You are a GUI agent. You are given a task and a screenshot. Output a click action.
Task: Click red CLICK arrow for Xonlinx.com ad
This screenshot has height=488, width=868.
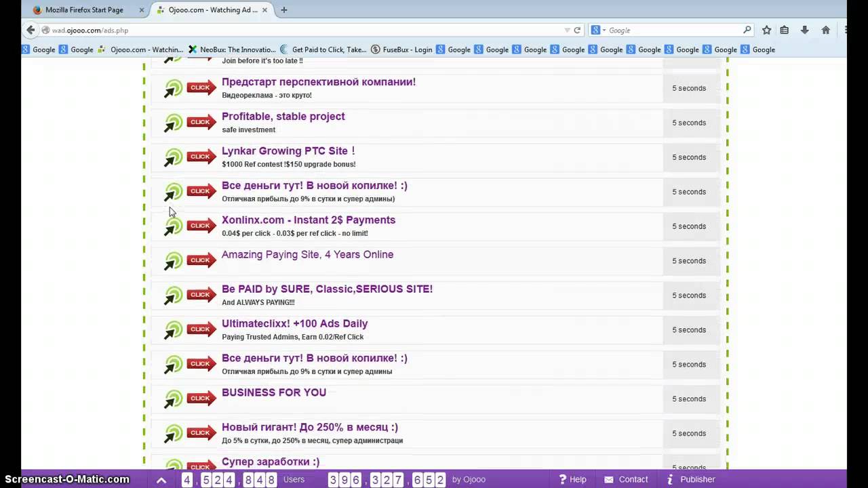201,226
